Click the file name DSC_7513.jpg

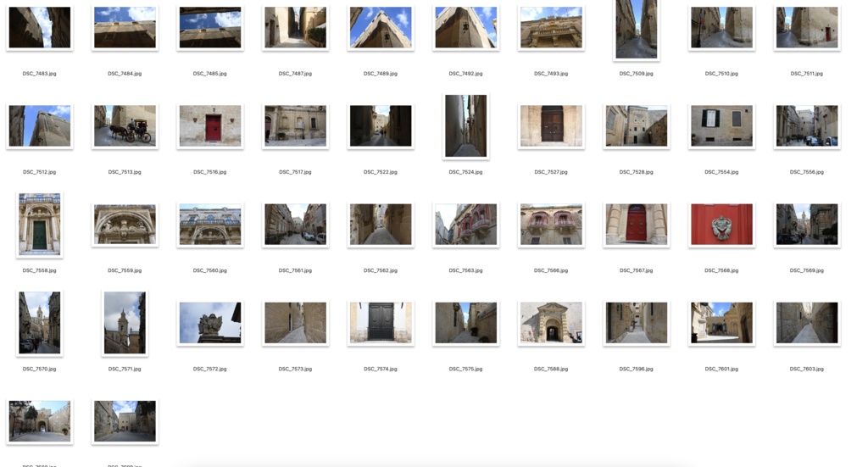point(125,172)
